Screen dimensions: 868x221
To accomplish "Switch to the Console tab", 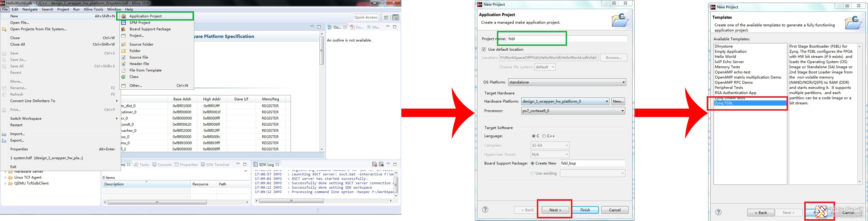I will coord(162,165).
